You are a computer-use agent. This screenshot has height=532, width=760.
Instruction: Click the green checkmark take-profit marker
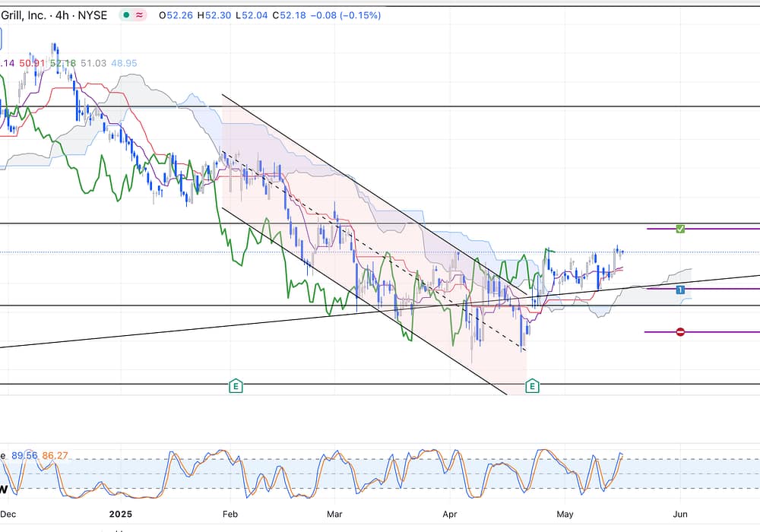(681, 229)
